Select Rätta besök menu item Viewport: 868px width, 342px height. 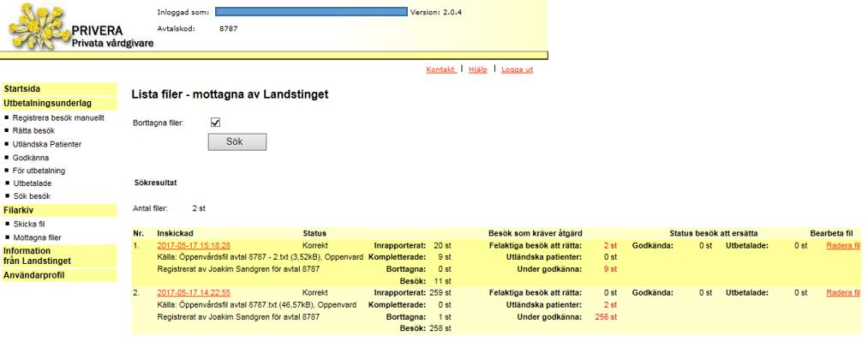click(33, 131)
